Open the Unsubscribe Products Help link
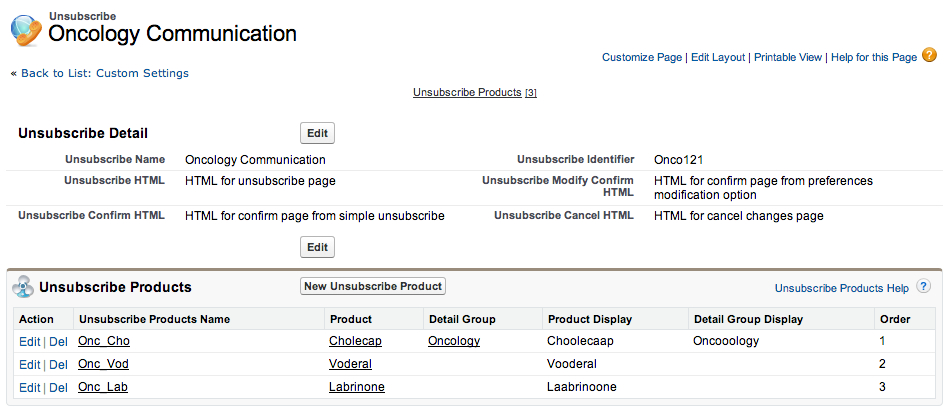This screenshot has height=415, width=950. 841,288
